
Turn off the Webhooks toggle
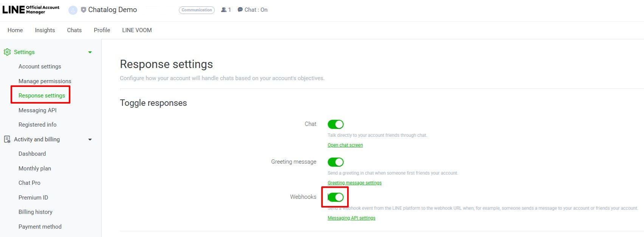click(x=335, y=197)
